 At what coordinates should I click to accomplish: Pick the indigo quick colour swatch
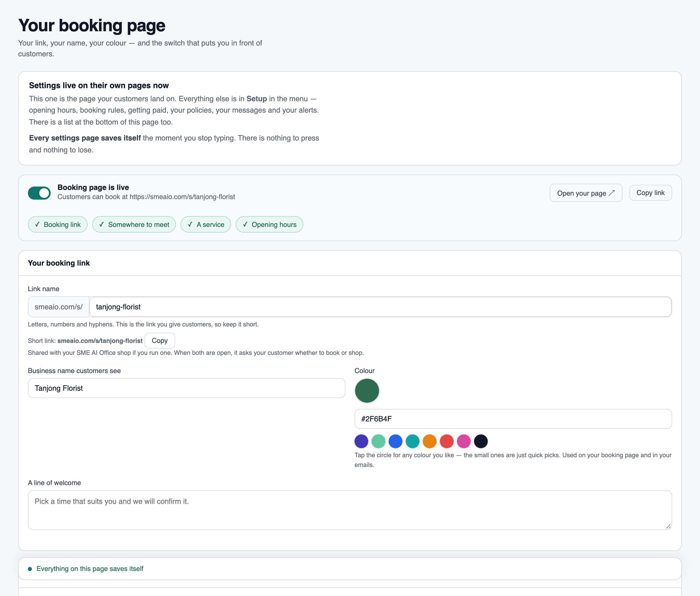click(361, 441)
